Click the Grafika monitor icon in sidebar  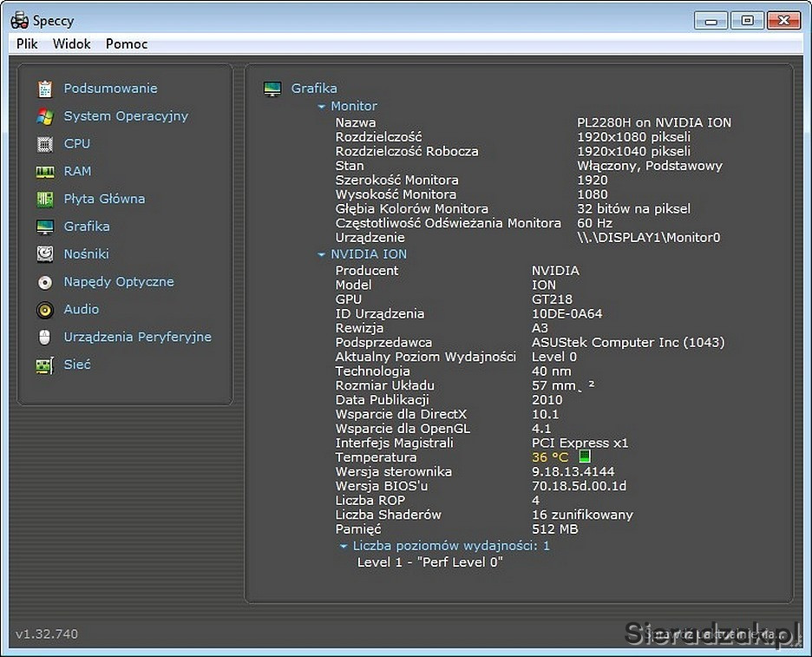click(45, 227)
